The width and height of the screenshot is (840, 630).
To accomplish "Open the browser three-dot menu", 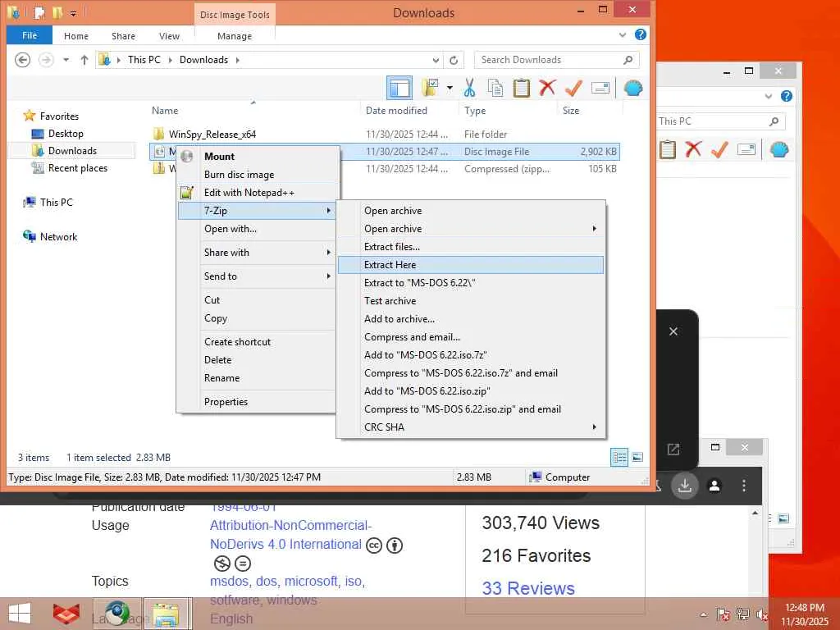I will pos(743,486).
